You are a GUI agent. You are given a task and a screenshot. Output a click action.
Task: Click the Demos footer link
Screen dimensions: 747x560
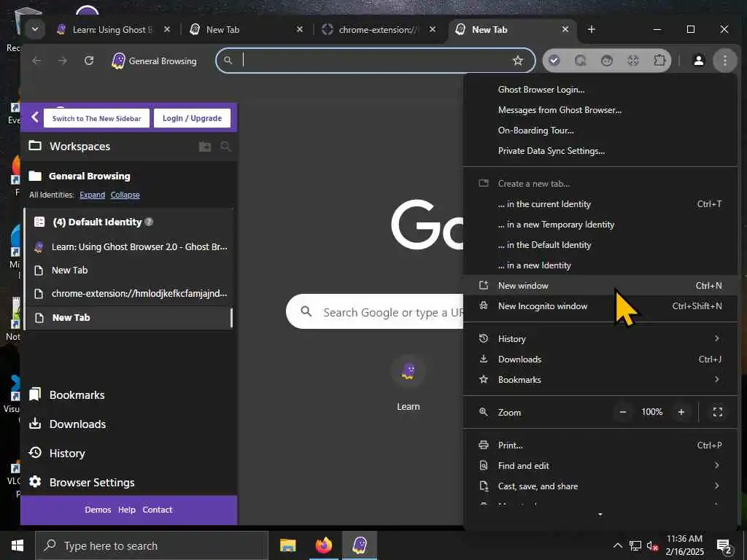(98, 510)
